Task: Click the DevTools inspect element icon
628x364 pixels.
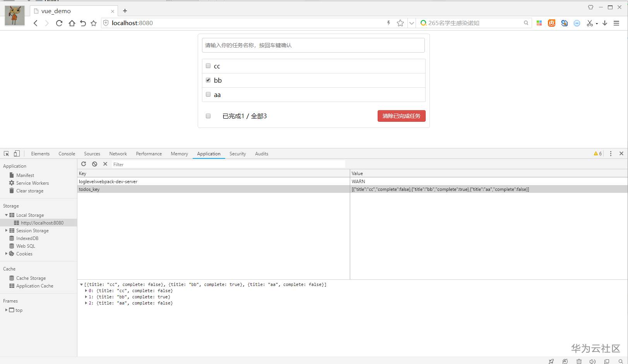Action: pos(6,153)
